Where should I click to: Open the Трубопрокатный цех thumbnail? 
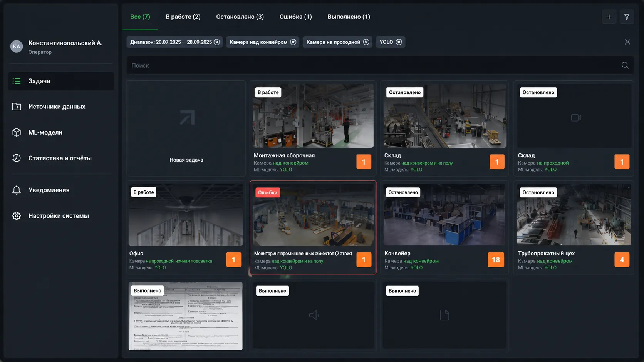(x=574, y=215)
